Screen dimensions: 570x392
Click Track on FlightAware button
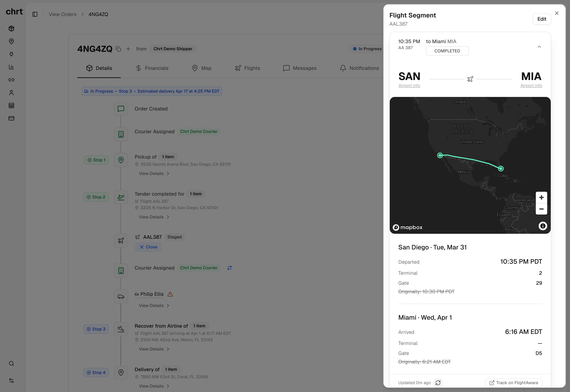click(514, 382)
